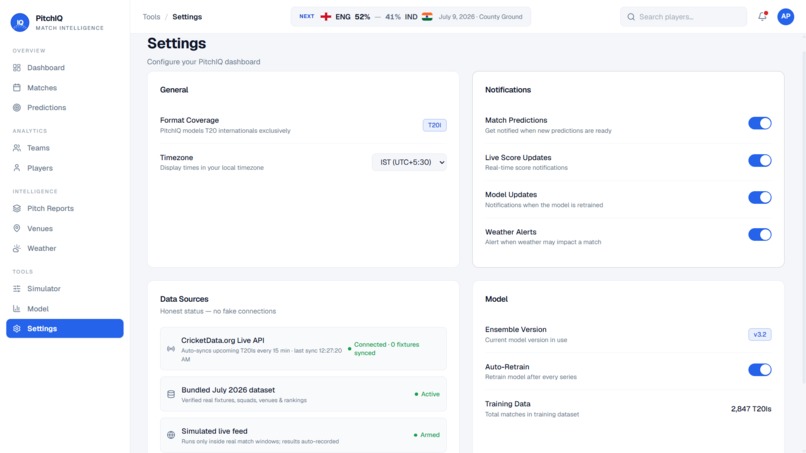The width and height of the screenshot is (806, 453).
Task: Click the Players person icon
Action: (17, 168)
